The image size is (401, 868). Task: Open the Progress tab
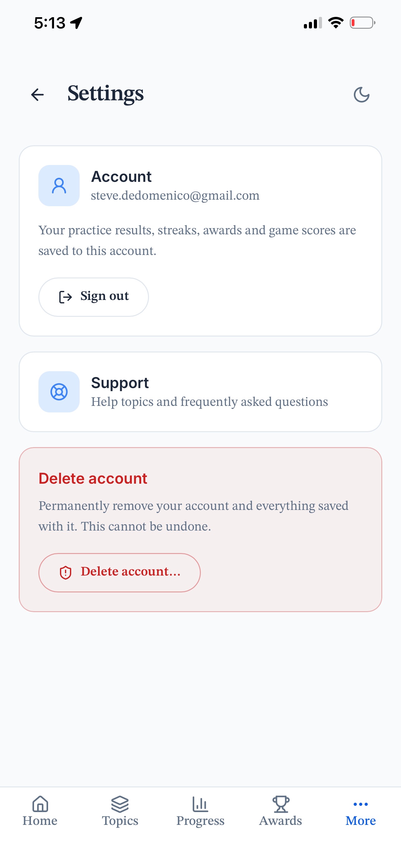200,811
